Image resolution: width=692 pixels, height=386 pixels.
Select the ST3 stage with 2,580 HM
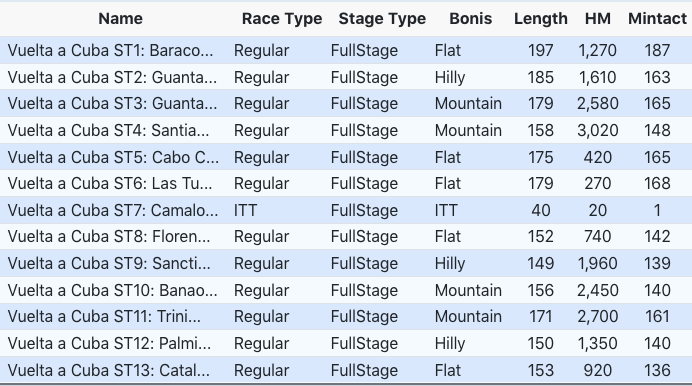point(346,104)
